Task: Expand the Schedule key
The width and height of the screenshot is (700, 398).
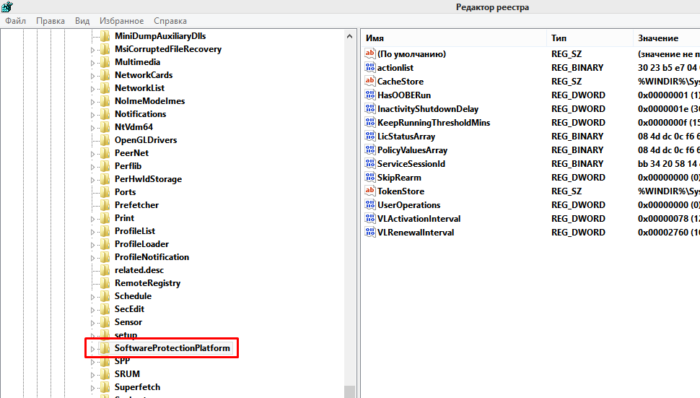Action: click(93, 297)
